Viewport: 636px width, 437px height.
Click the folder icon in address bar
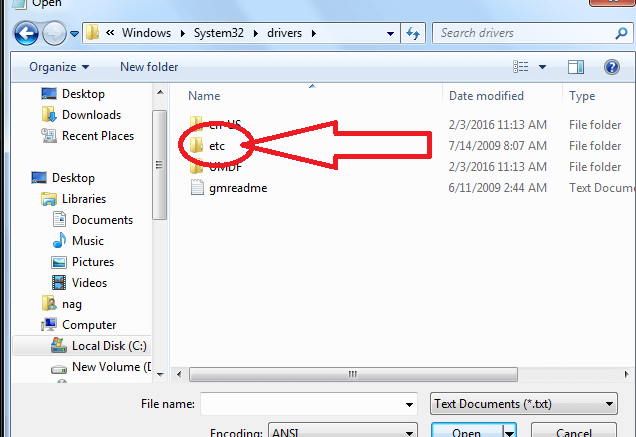[x=93, y=32]
